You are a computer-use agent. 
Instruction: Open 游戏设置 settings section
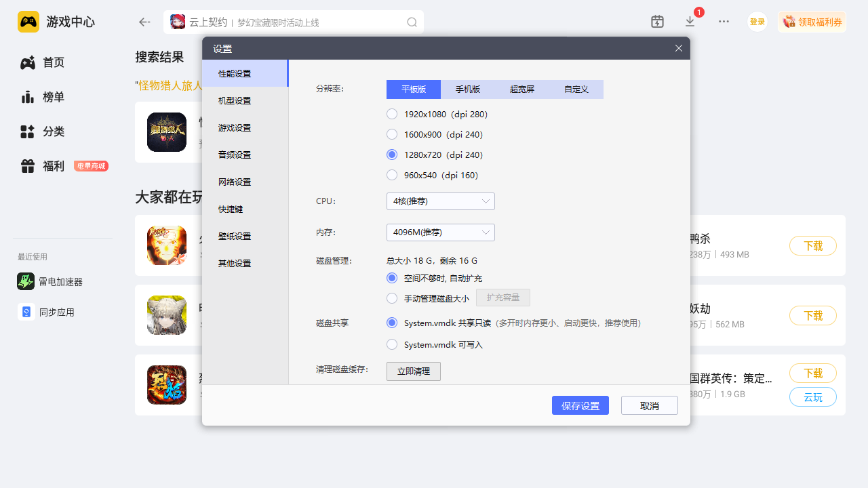(x=235, y=128)
